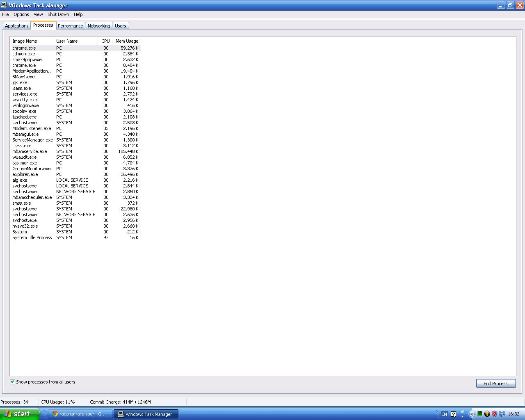Select the GrooveMonitor.exe process
This screenshot has height=420, width=525.
click(75, 169)
